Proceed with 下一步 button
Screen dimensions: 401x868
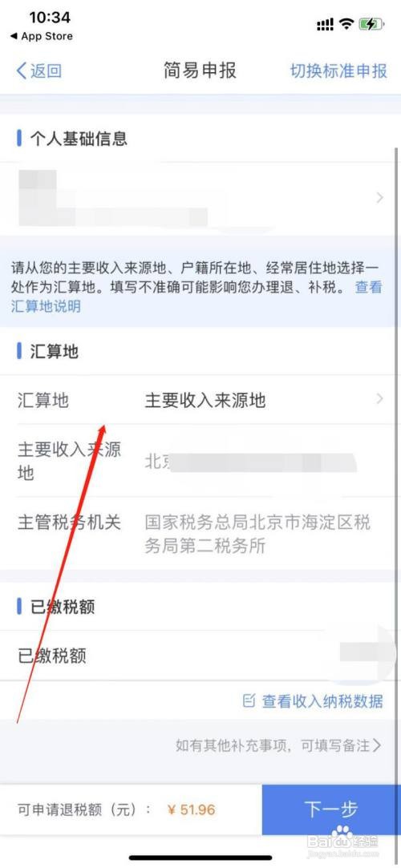(x=331, y=809)
